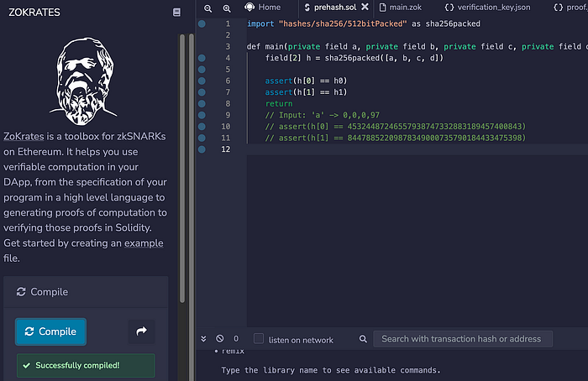588x381 pixels.
Task: Click line number 3 in gutter
Action: point(228,47)
